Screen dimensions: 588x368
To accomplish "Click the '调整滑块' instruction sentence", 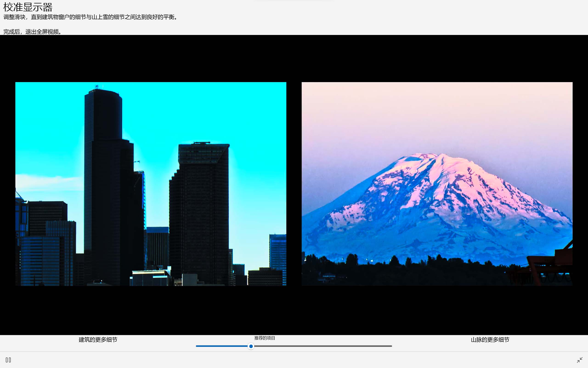I will [x=90, y=17].
